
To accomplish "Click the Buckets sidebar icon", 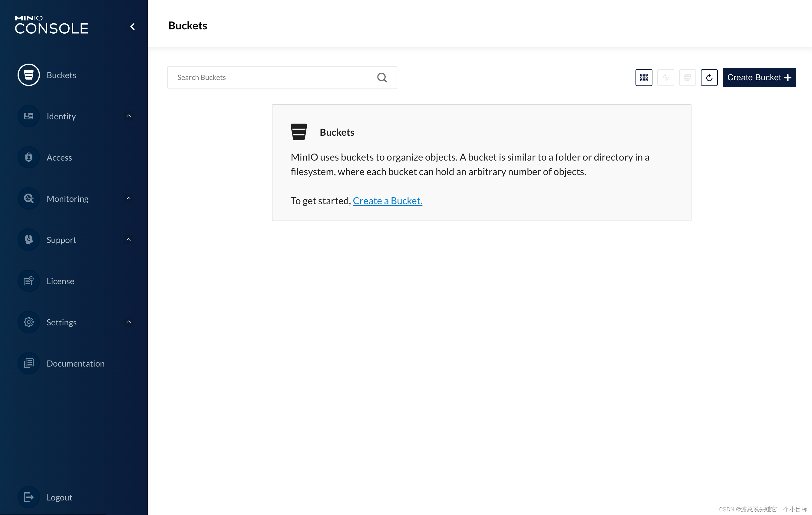I will [29, 75].
